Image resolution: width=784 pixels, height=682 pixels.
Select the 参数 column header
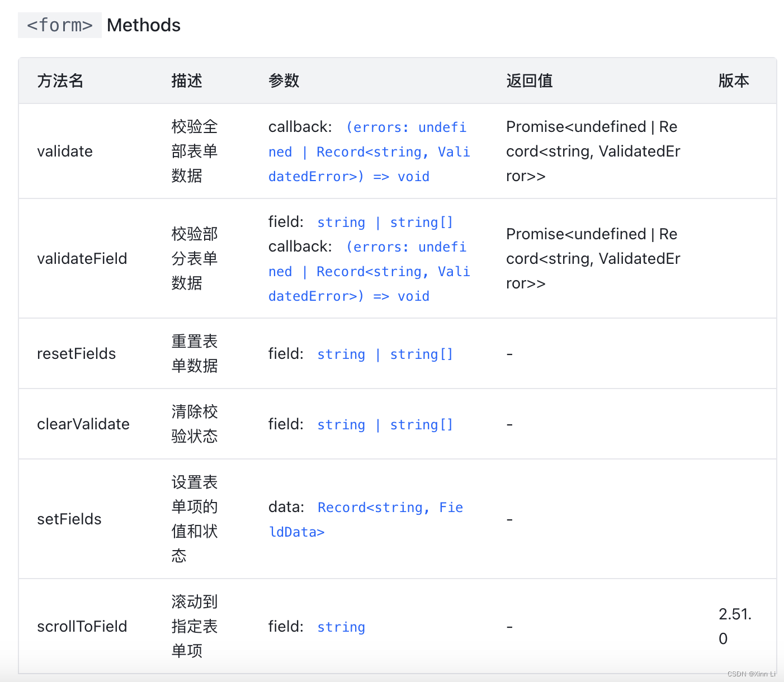pyautogui.click(x=284, y=81)
